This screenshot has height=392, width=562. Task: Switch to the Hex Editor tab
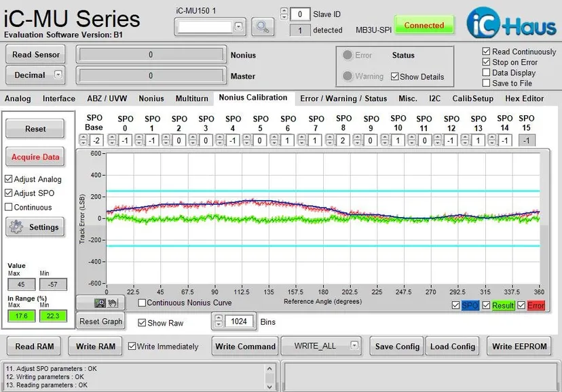coord(525,98)
